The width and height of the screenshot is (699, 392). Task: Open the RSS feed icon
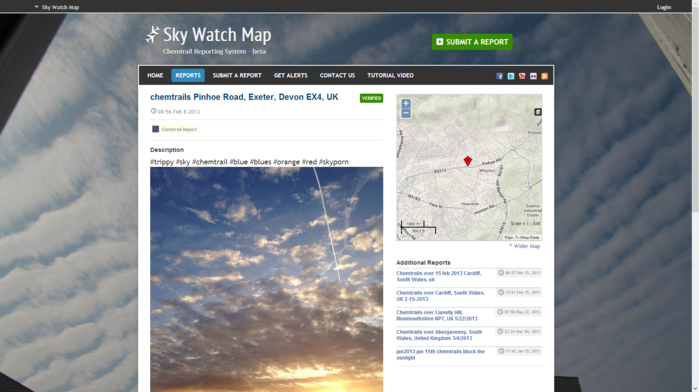coord(544,76)
